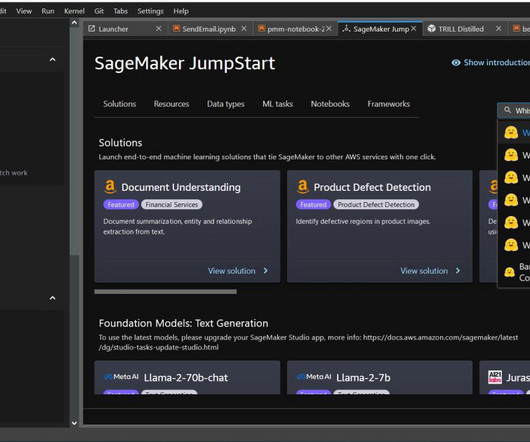Close the Launcher tab
This screenshot has height=442, width=530.
(159, 29)
